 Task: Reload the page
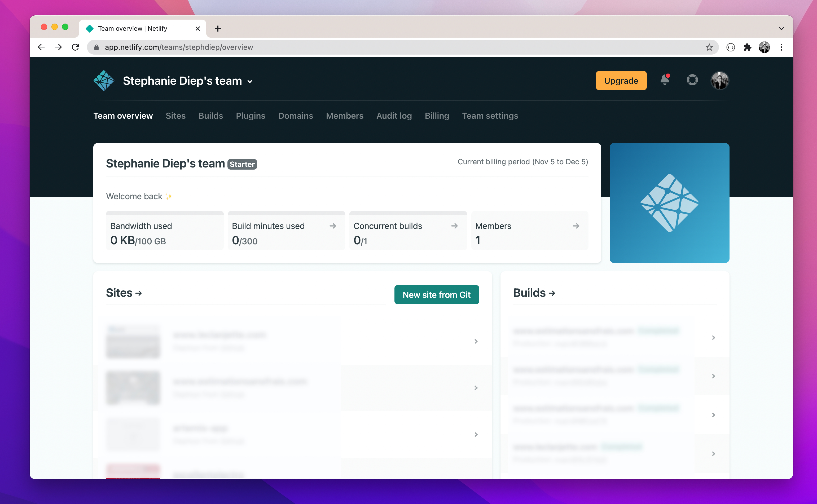pos(76,47)
